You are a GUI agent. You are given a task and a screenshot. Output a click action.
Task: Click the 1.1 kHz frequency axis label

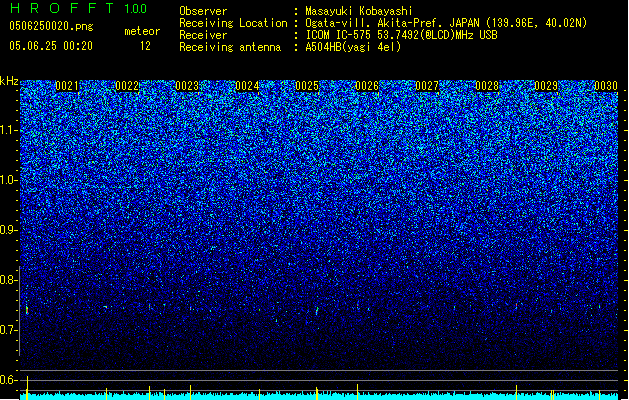click(x=9, y=131)
